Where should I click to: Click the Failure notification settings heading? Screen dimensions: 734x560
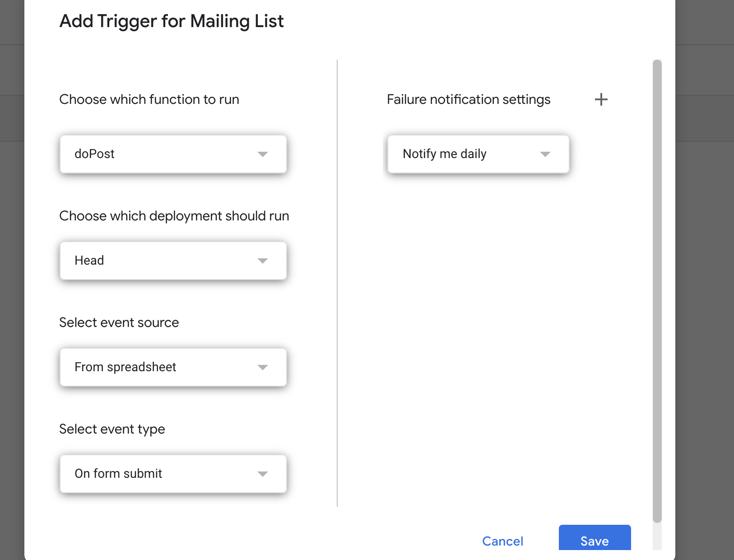pyautogui.click(x=469, y=99)
